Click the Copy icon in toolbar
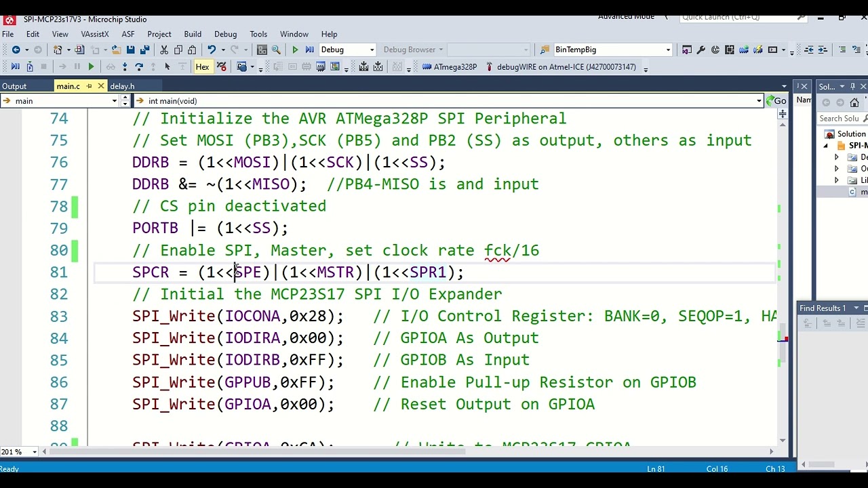The height and width of the screenshot is (488, 868). pos(178,49)
